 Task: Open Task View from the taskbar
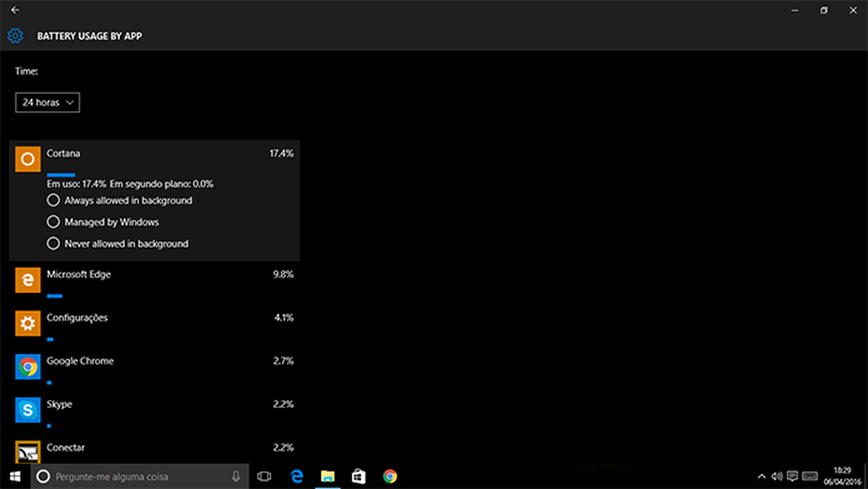click(x=265, y=477)
